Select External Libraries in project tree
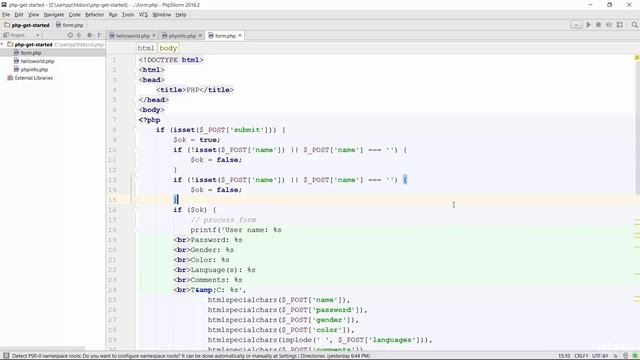The height and width of the screenshot is (360, 640). click(x=33, y=78)
